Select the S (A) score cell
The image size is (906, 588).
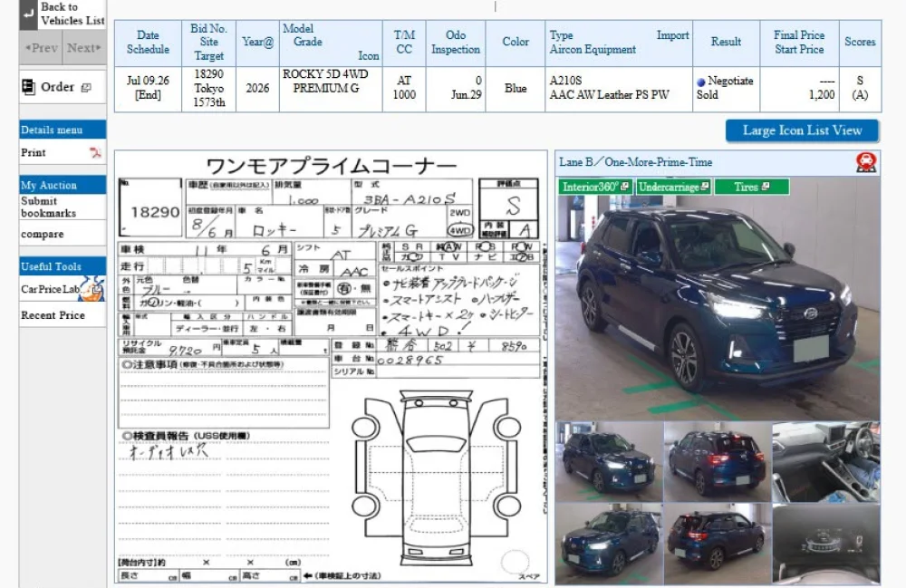click(860, 89)
